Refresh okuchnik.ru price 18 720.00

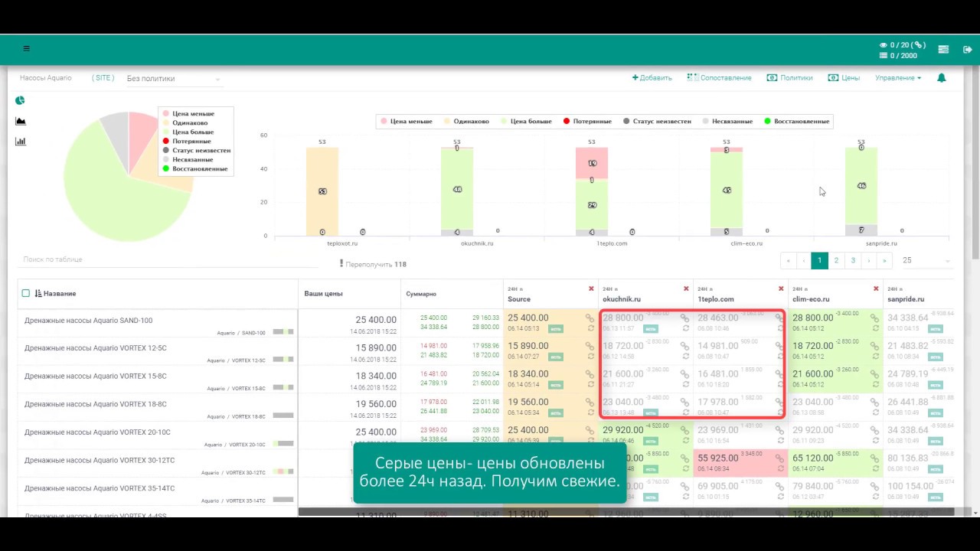[x=685, y=357]
